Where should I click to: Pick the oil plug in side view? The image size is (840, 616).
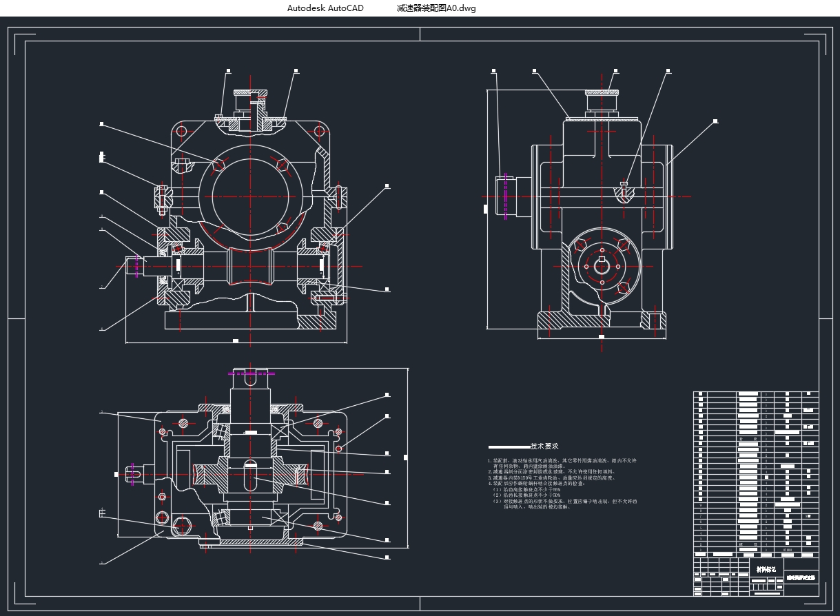624,192
